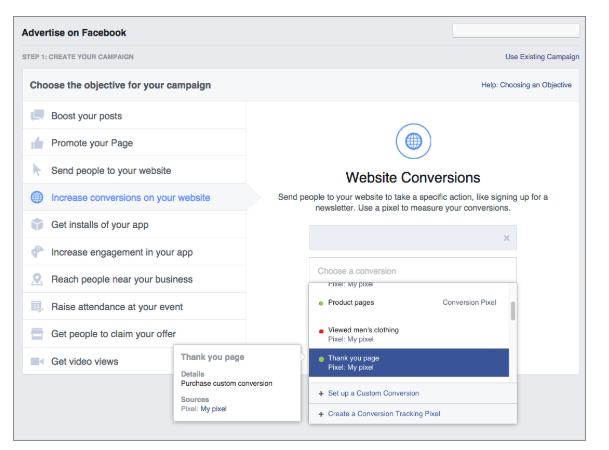Click the Boost your posts icon

(37, 115)
